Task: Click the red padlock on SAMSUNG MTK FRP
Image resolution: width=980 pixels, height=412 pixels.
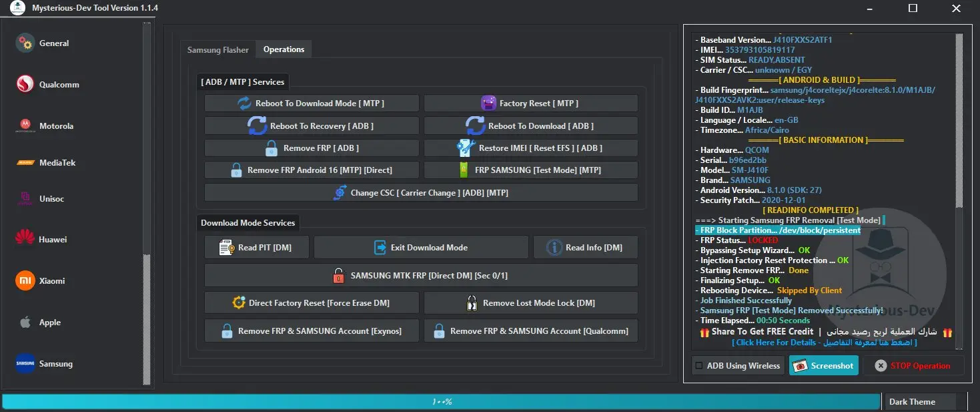Action: 339,276
